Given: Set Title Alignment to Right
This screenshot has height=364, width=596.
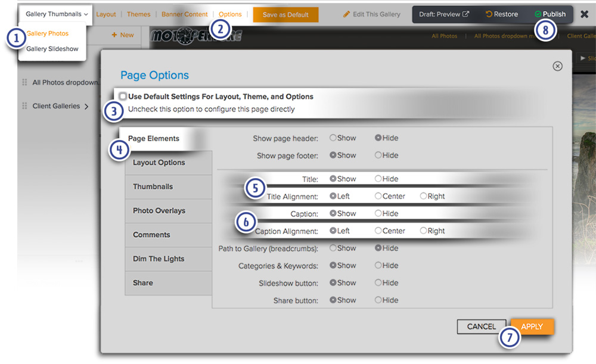Looking at the screenshot, I should coord(423,196).
